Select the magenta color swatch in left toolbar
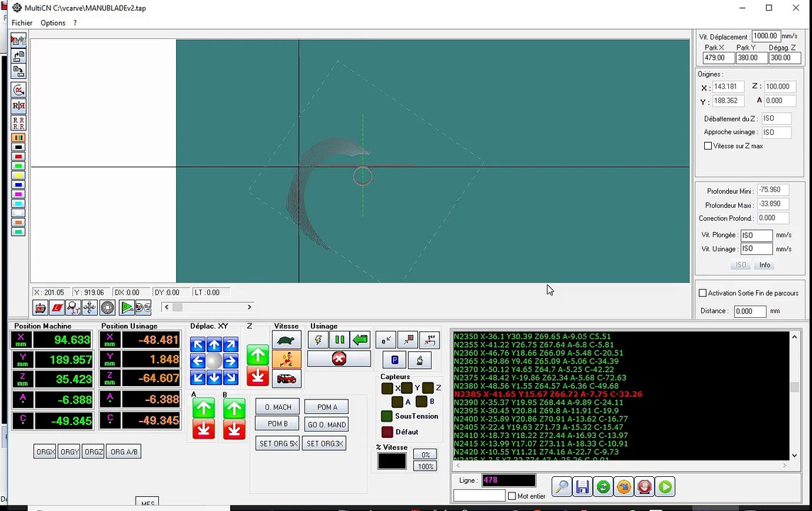This screenshot has width=812, height=511. tap(18, 194)
